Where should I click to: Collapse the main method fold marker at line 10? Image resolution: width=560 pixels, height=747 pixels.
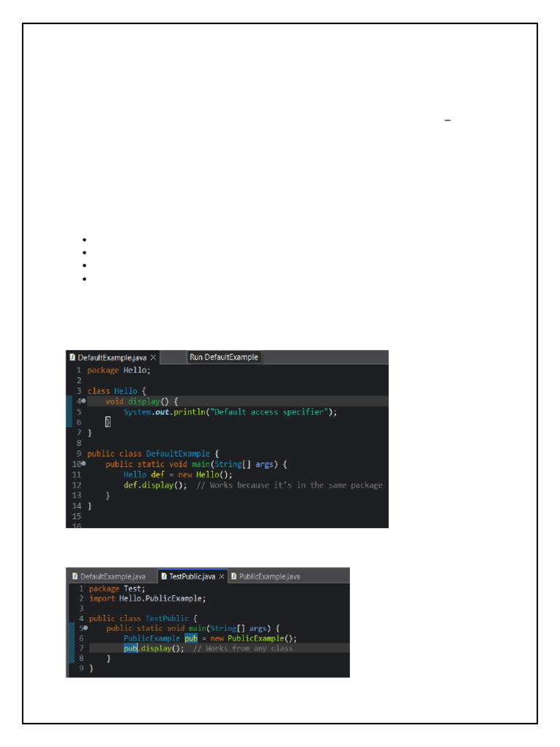click(84, 463)
